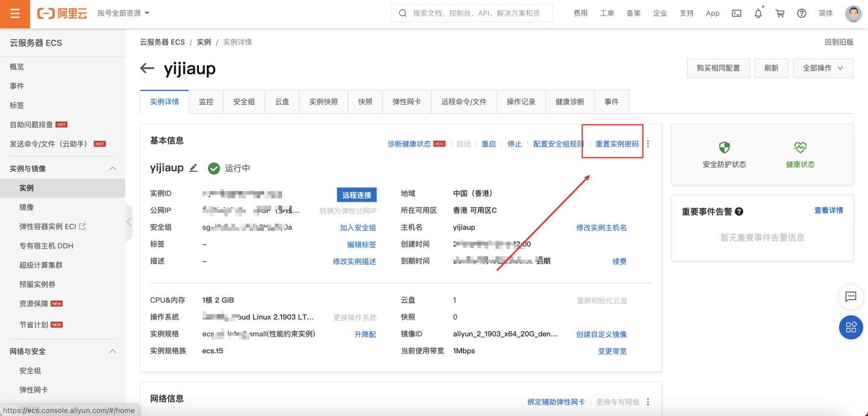Viewport: 868px width, 416px height.
Task: Open 工单 in the top navigation
Action: [x=607, y=13]
